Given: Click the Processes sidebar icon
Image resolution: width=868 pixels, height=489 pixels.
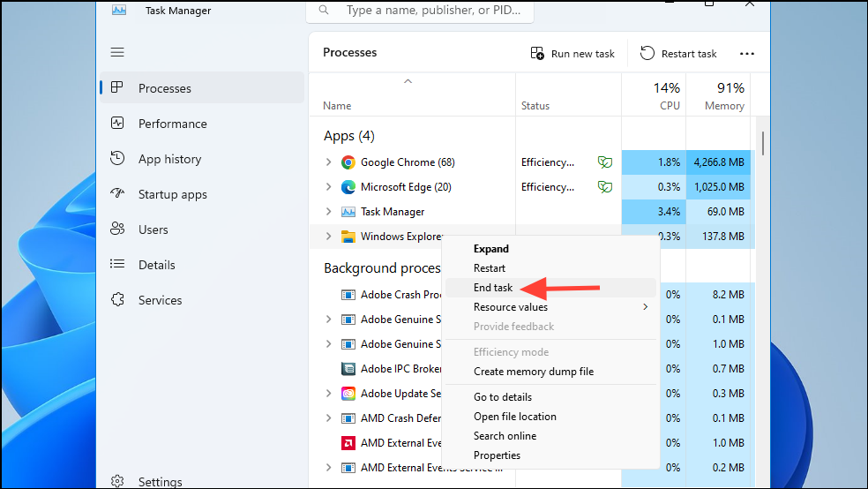Looking at the screenshot, I should click(x=116, y=87).
